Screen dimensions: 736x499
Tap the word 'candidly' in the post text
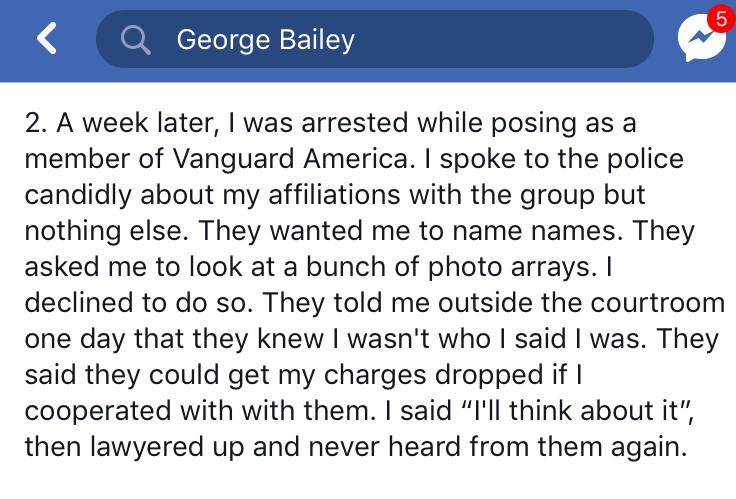pos(78,195)
